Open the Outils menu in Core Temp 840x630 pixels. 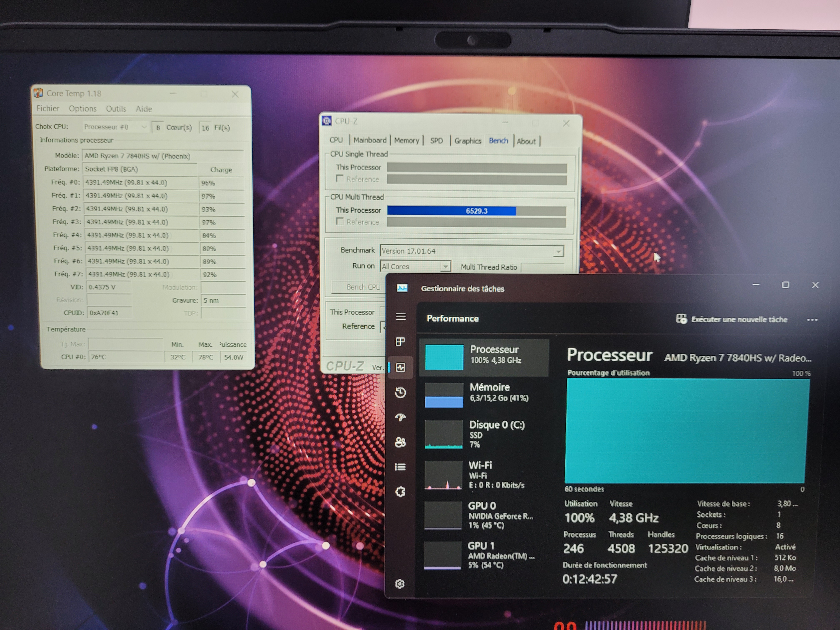(x=116, y=109)
